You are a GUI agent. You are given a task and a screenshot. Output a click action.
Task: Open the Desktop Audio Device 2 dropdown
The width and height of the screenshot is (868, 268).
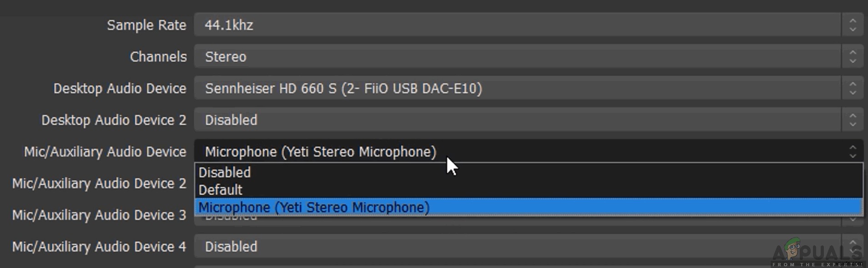point(517,120)
